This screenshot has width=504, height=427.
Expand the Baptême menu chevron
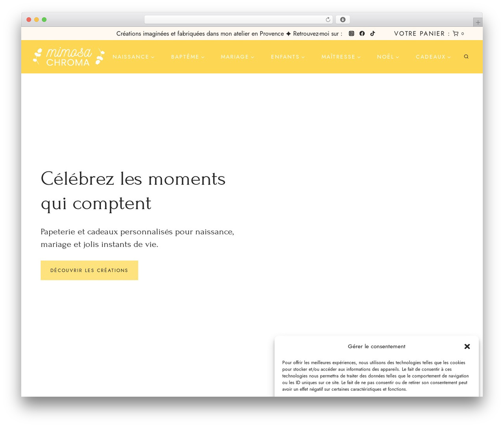(203, 57)
